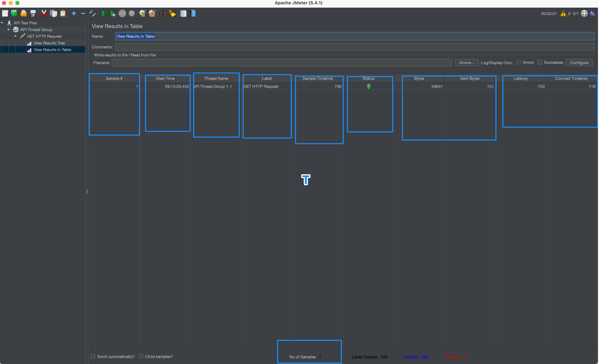Click the Open folder icon
This screenshot has height=364, width=605.
(x=24, y=14)
